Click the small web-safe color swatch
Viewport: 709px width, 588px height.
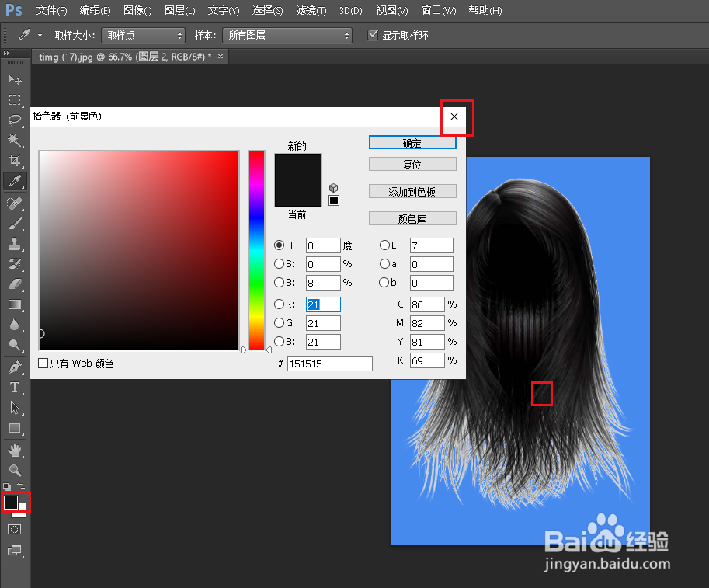(x=334, y=200)
